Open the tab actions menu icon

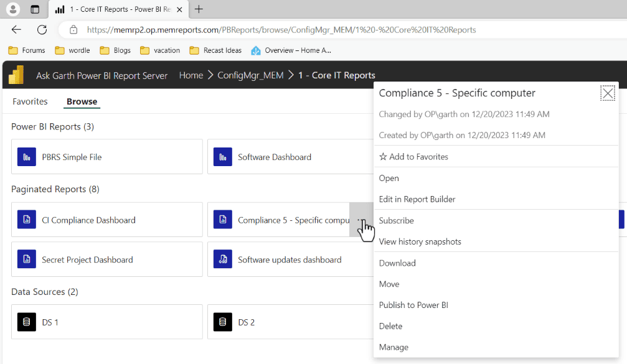coord(35,9)
